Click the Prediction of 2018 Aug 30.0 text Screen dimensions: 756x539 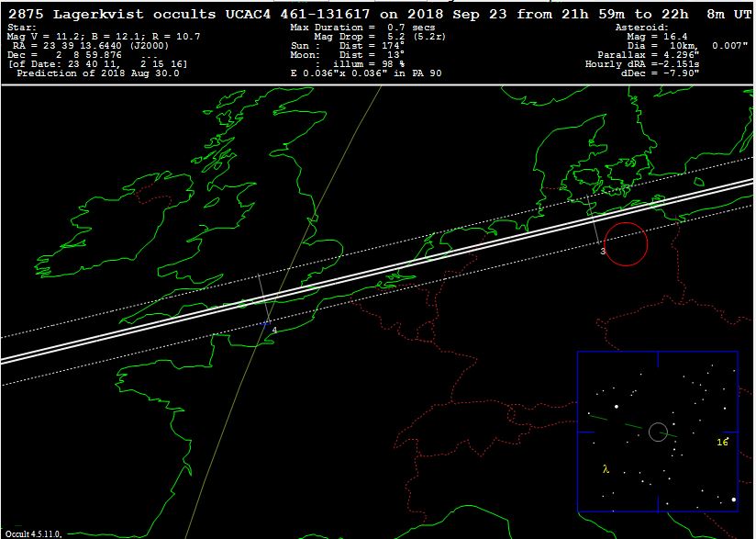pos(98,73)
